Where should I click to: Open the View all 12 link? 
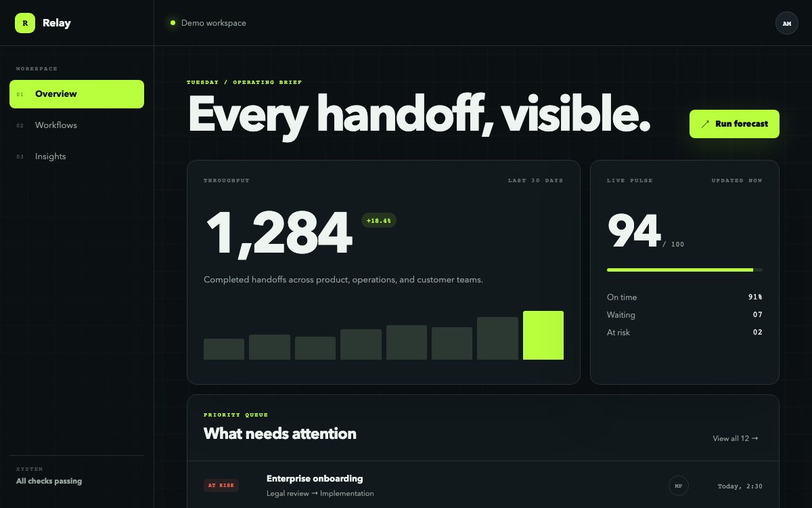click(x=736, y=438)
